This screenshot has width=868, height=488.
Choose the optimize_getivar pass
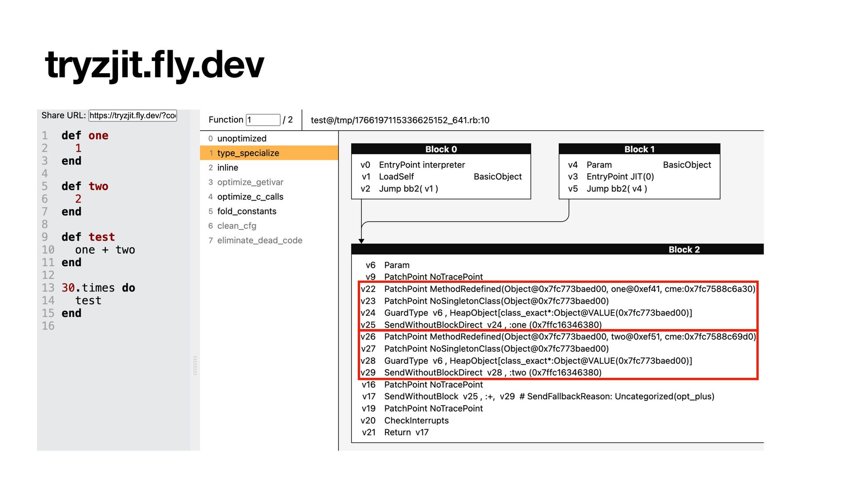(250, 182)
